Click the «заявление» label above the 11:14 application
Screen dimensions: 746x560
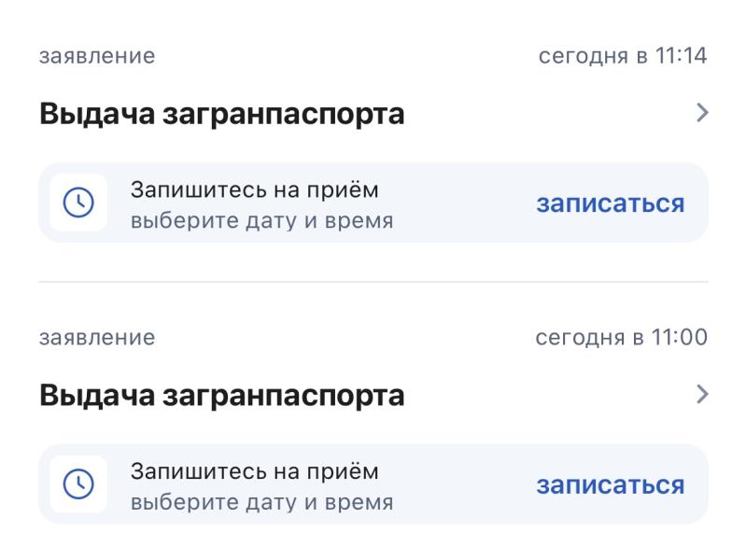click(x=96, y=56)
